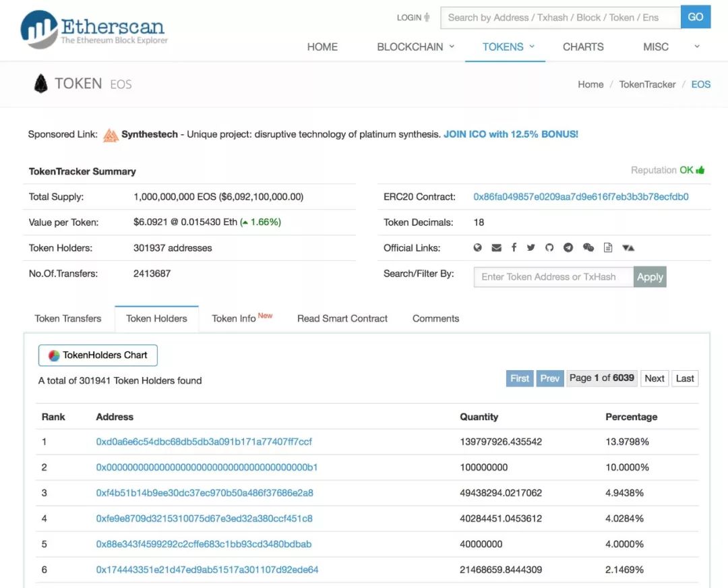The height and width of the screenshot is (588, 728).
Task: Click the 1,000,000,000 EOS total supply value
Action: point(218,197)
